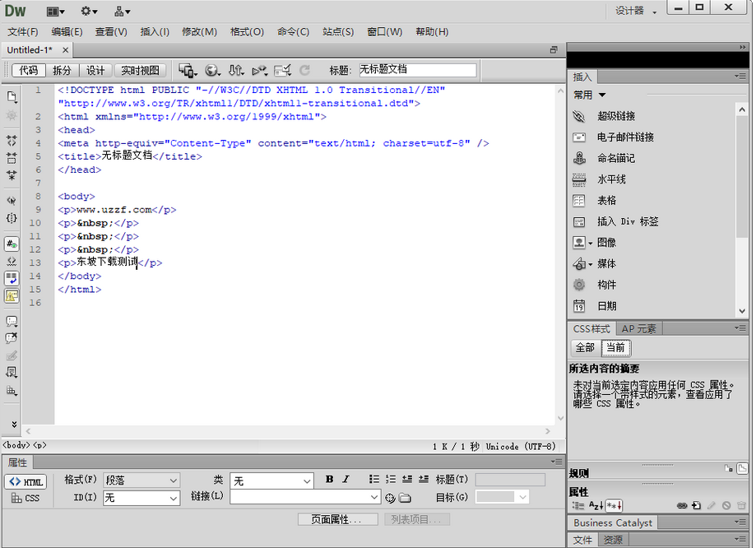The image size is (756, 548).
Task: Switch to 拆分 view
Action: point(62,71)
